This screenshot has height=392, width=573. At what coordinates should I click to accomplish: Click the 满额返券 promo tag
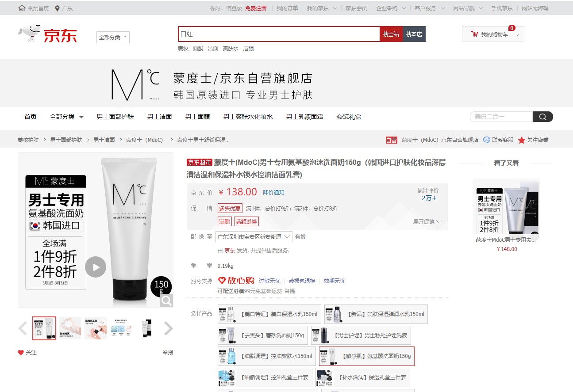[x=246, y=222]
